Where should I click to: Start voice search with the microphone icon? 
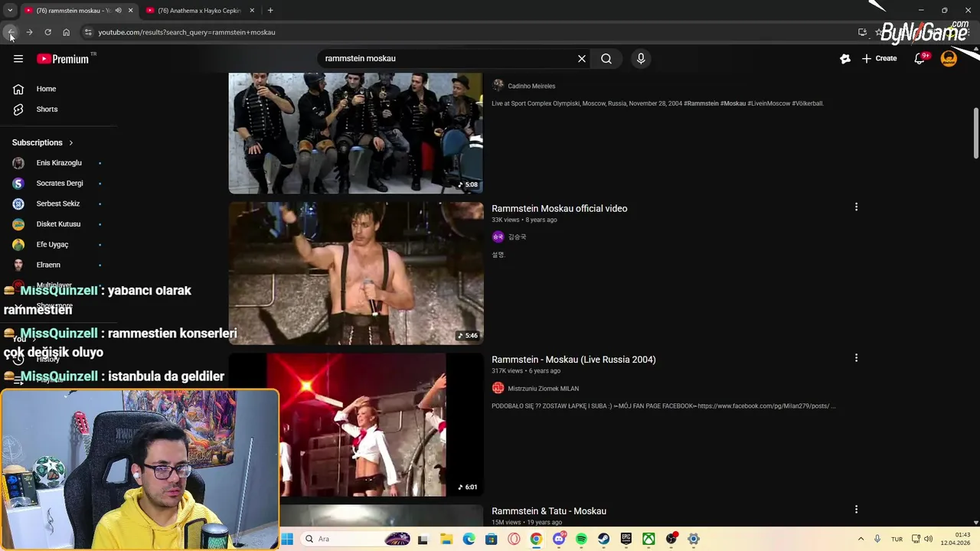pos(641,58)
